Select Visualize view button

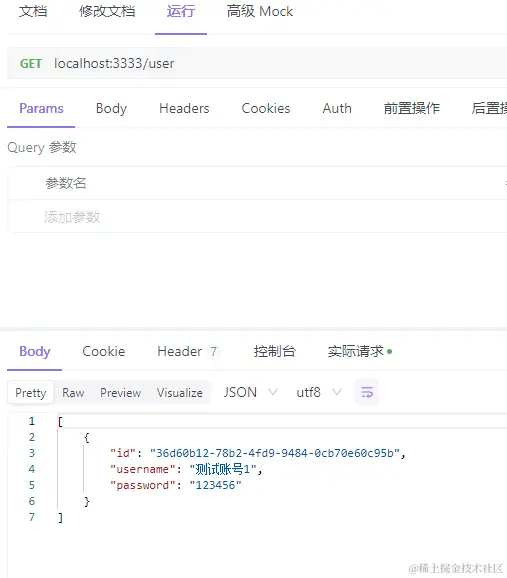point(180,393)
